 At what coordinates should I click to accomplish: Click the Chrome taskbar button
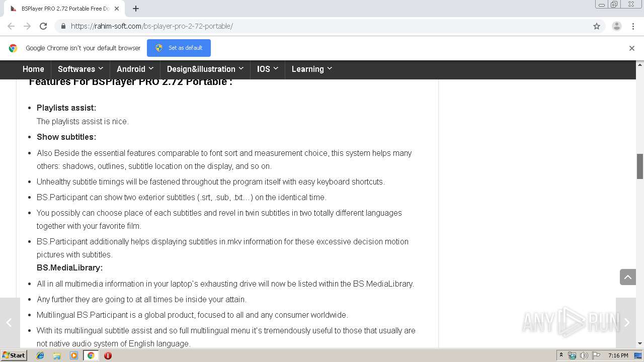click(91, 355)
